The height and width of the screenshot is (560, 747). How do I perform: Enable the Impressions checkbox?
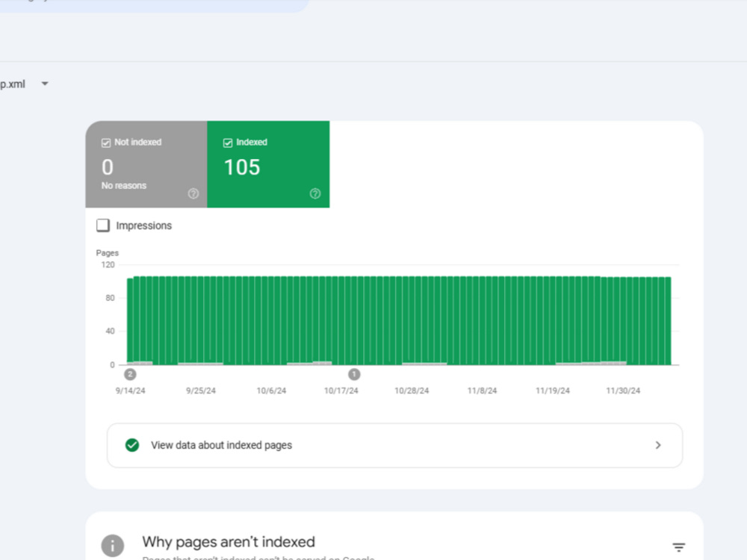pos(103,225)
